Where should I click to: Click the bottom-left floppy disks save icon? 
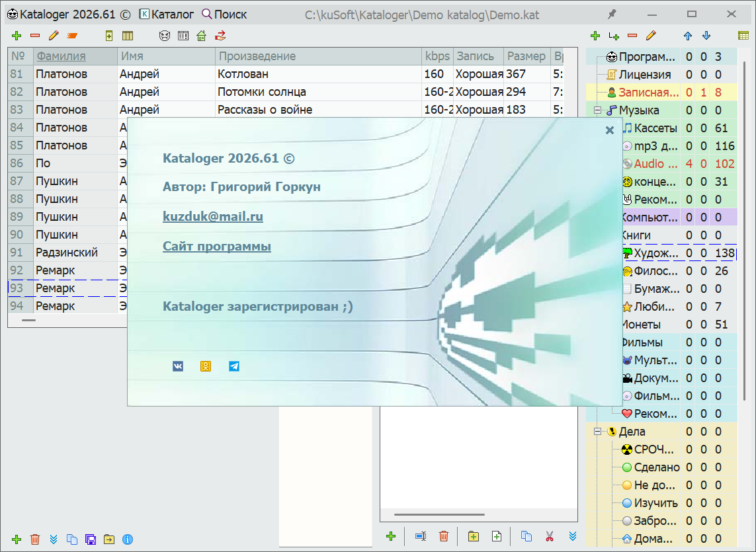click(90, 539)
